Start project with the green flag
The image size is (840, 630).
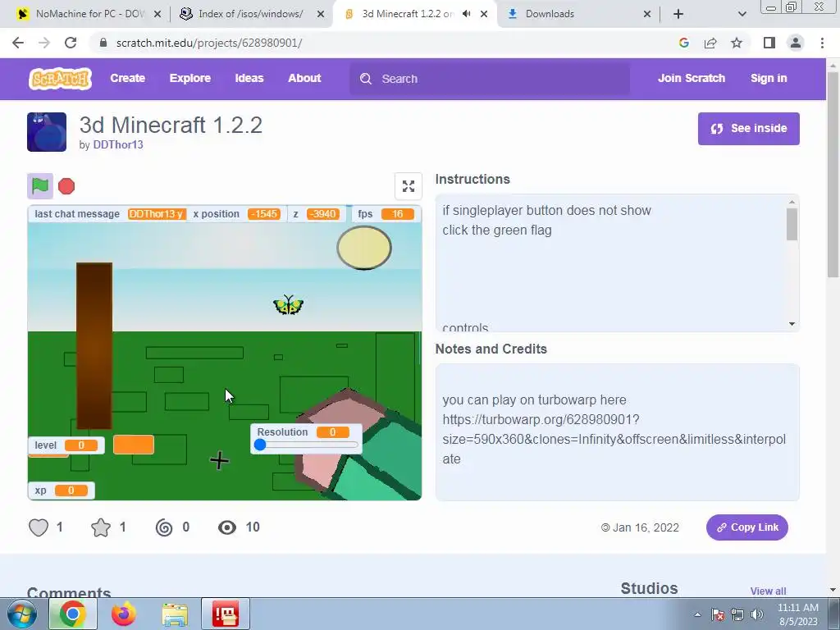tap(40, 186)
